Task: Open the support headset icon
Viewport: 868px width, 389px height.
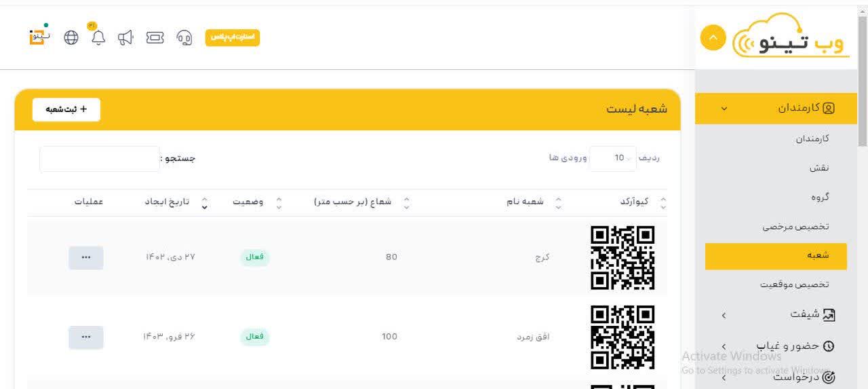Action: (x=184, y=37)
